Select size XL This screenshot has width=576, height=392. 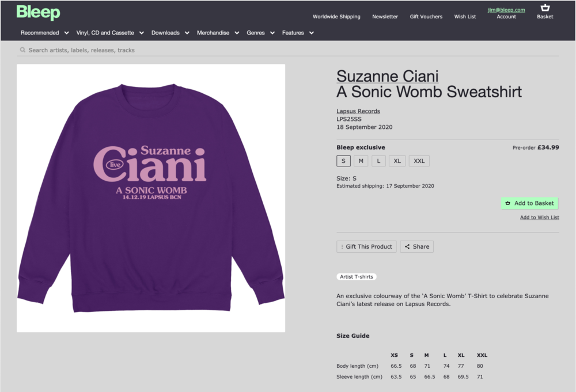[x=397, y=161]
